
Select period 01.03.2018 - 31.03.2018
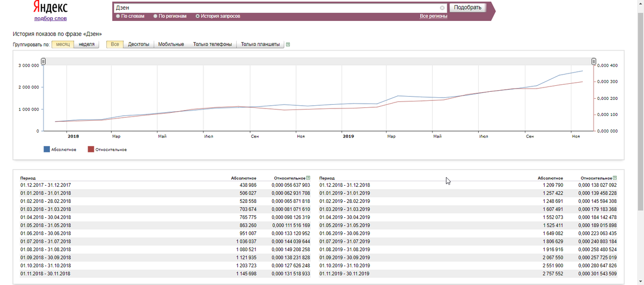click(46, 209)
